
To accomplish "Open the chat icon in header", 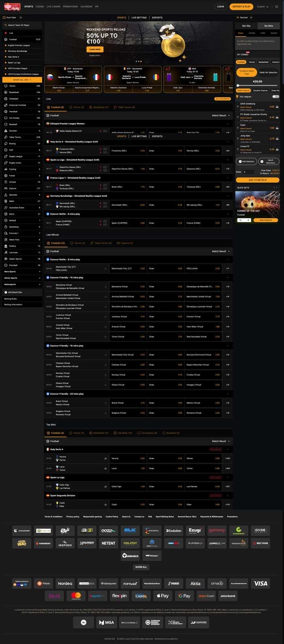I will point(277,6).
